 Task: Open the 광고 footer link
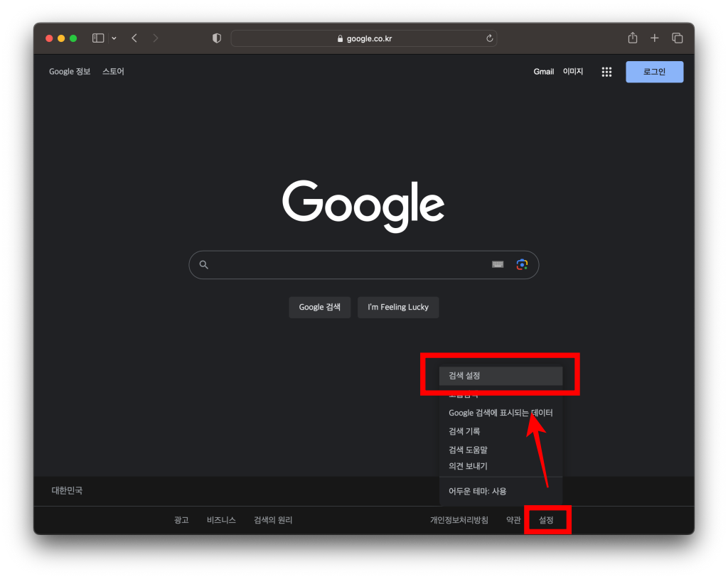pyautogui.click(x=181, y=520)
